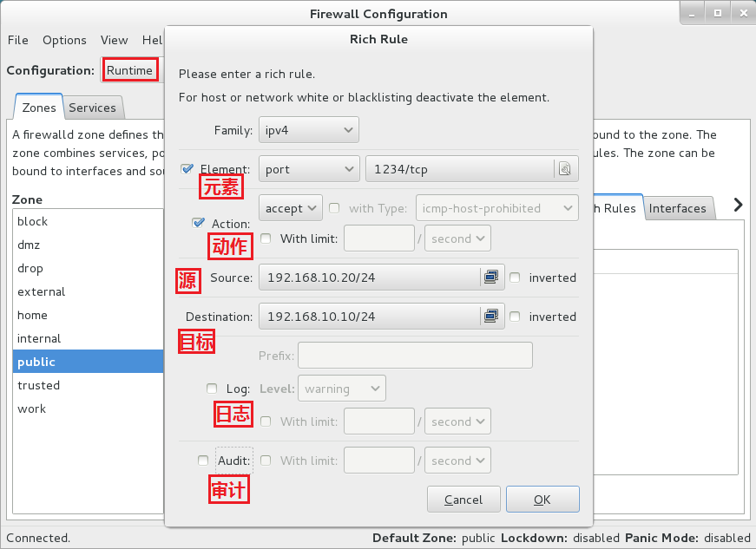The height and width of the screenshot is (549, 756).
Task: Open the Options menu
Action: pos(64,40)
